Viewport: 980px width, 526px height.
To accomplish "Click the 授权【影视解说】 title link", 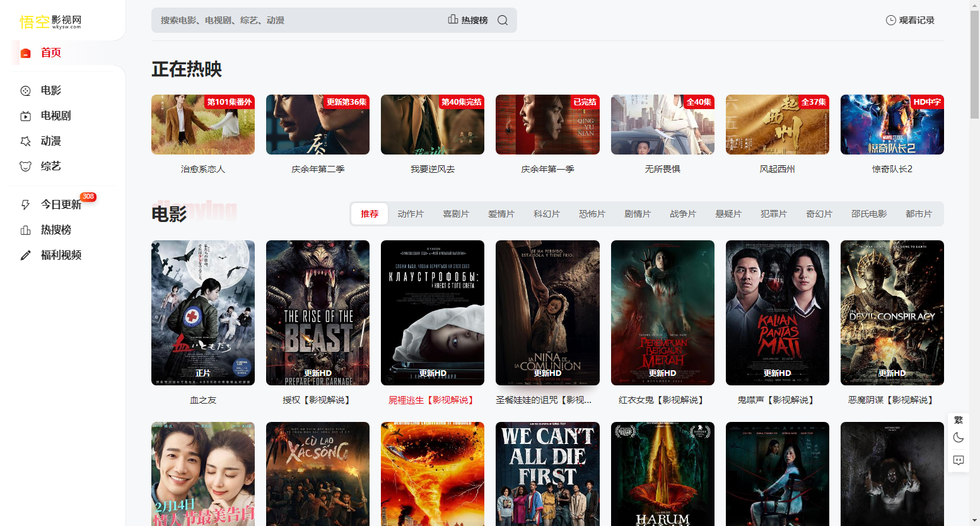I will coord(318,400).
